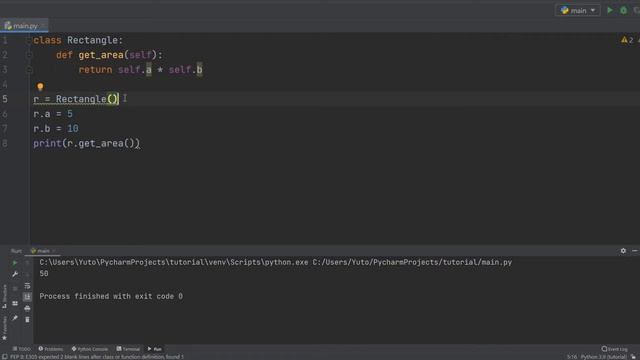The width and height of the screenshot is (640, 360).
Task: Toggle scroll to end in Run console
Action: 27,297
